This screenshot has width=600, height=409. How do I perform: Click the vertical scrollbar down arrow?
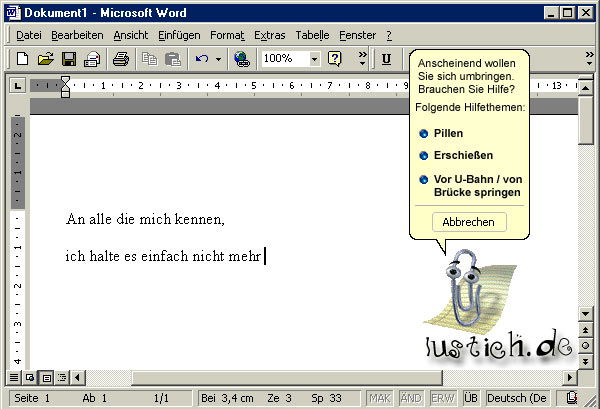click(x=585, y=314)
